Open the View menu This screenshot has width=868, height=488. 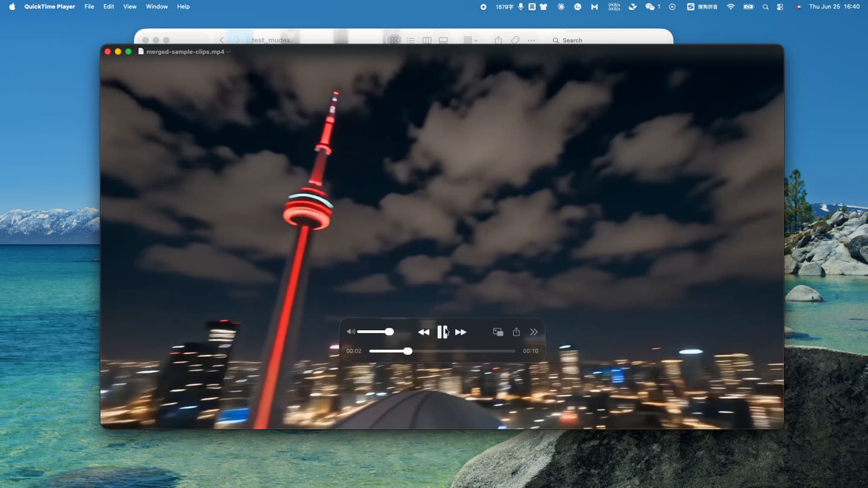pos(130,7)
